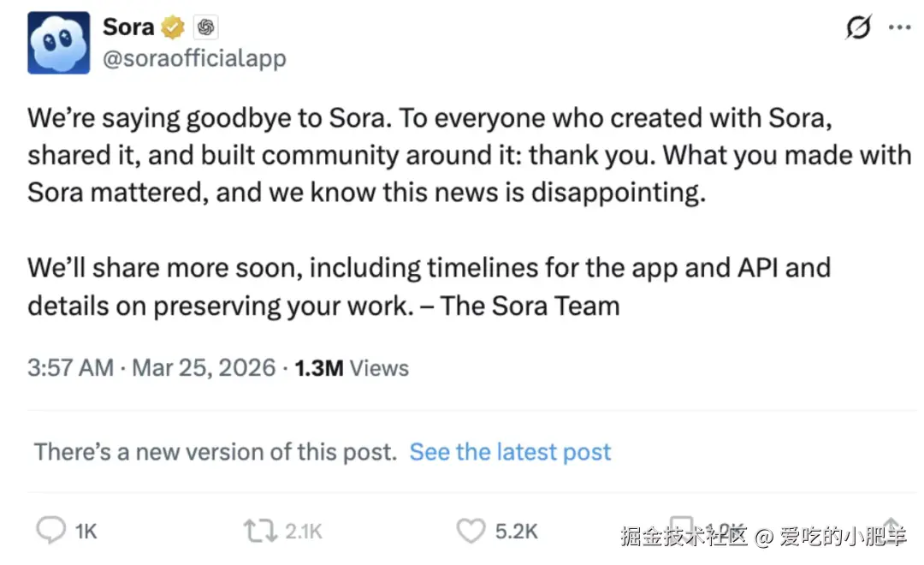Tap the share arrow icon at bottom right
Image resolution: width=924 pixels, height=565 pixels.
pyautogui.click(x=890, y=526)
